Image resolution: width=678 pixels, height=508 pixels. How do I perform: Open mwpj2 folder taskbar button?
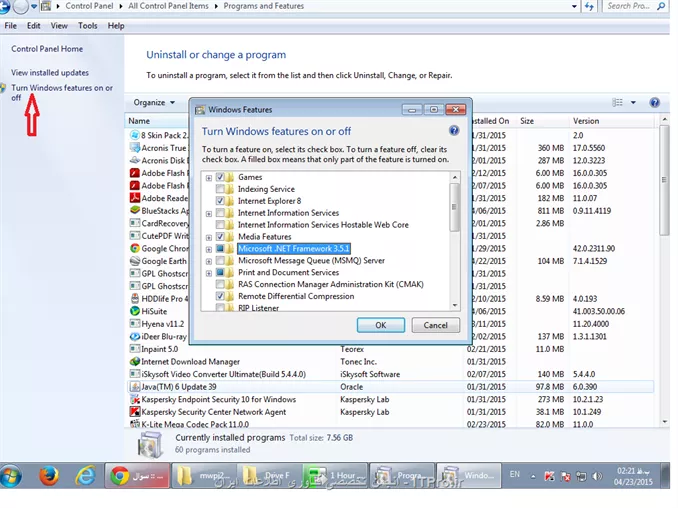204,476
